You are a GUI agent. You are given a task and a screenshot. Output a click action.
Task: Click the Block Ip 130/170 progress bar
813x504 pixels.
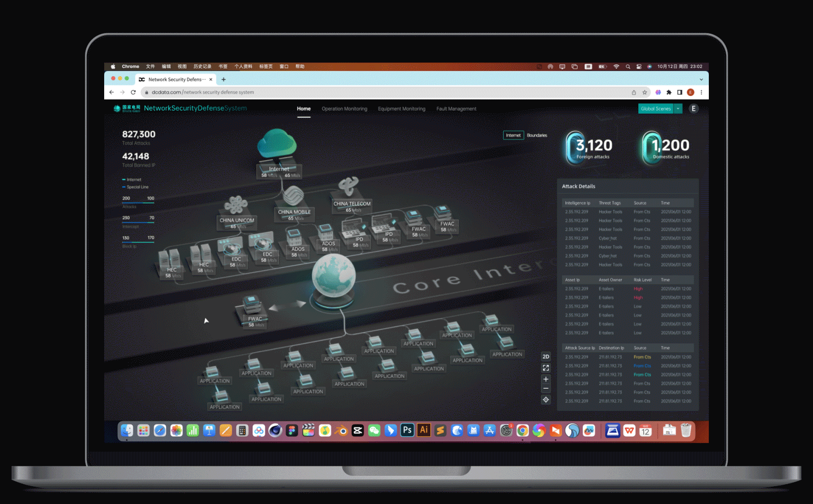tap(138, 242)
